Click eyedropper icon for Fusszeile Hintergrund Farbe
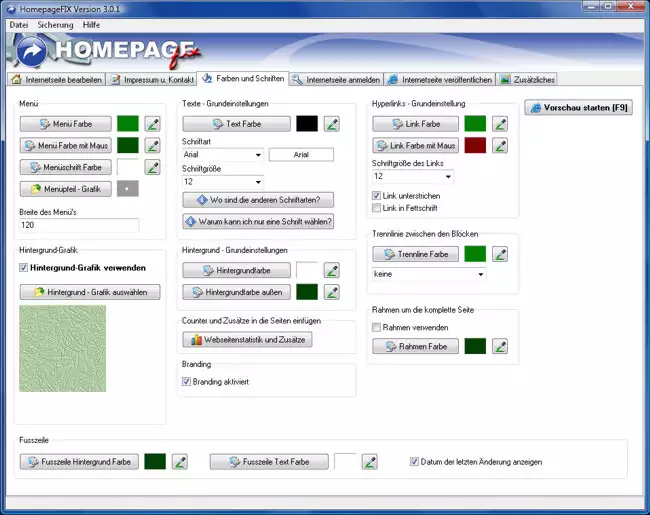Screen dimensions: 650x515 tap(180, 462)
